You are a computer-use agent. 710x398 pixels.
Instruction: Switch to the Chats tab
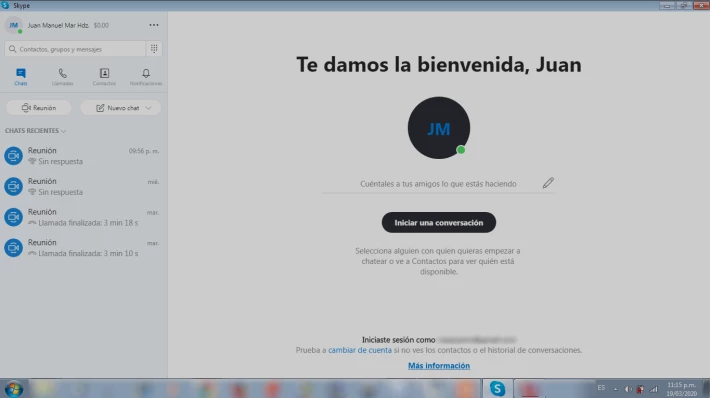coord(21,77)
